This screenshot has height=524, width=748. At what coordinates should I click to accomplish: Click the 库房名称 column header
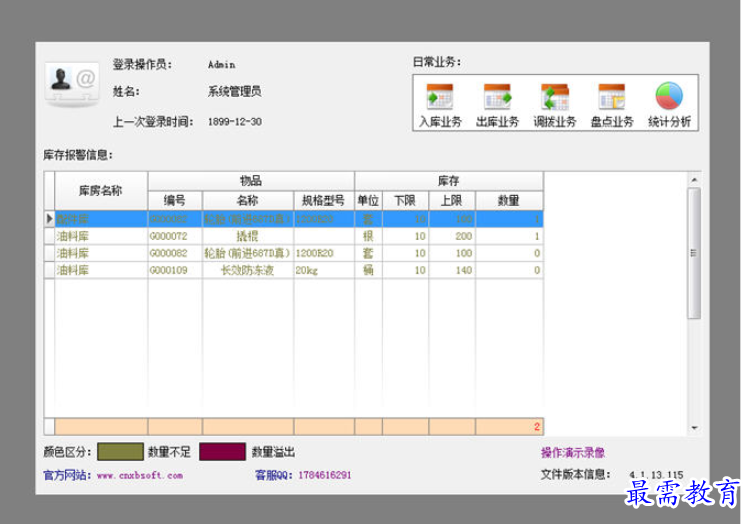(101, 191)
